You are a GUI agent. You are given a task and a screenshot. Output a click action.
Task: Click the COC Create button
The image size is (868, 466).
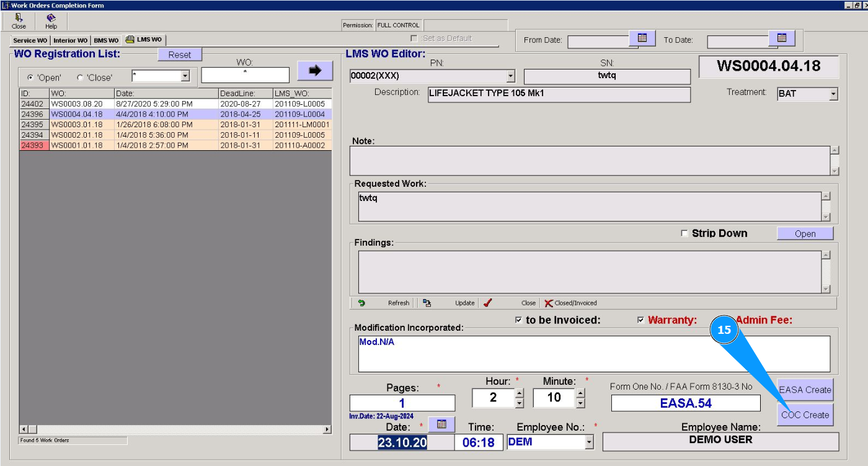click(805, 414)
